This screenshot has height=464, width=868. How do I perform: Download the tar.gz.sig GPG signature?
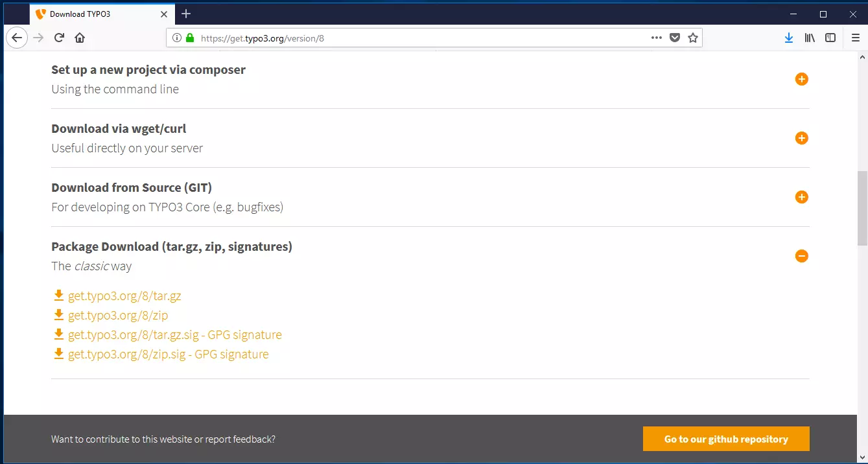(x=175, y=335)
